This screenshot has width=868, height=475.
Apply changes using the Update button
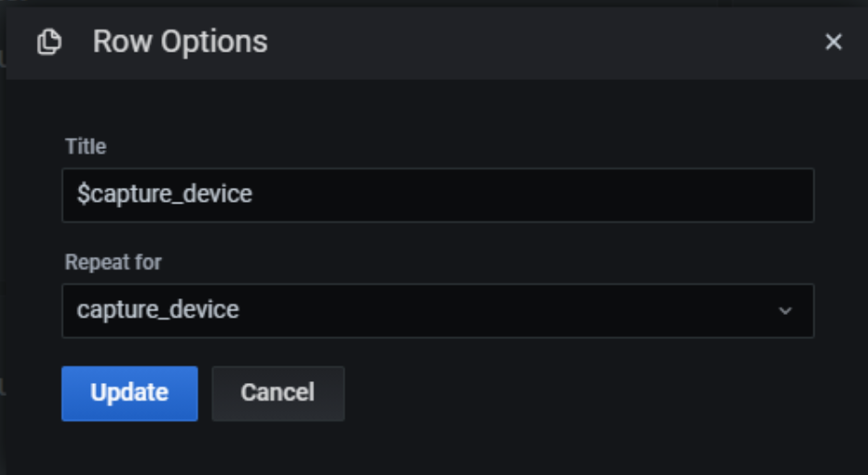point(130,393)
